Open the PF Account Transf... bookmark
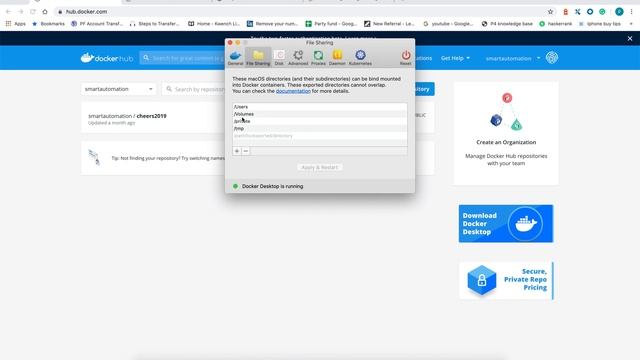This screenshot has width=640, height=360. pyautogui.click(x=97, y=24)
